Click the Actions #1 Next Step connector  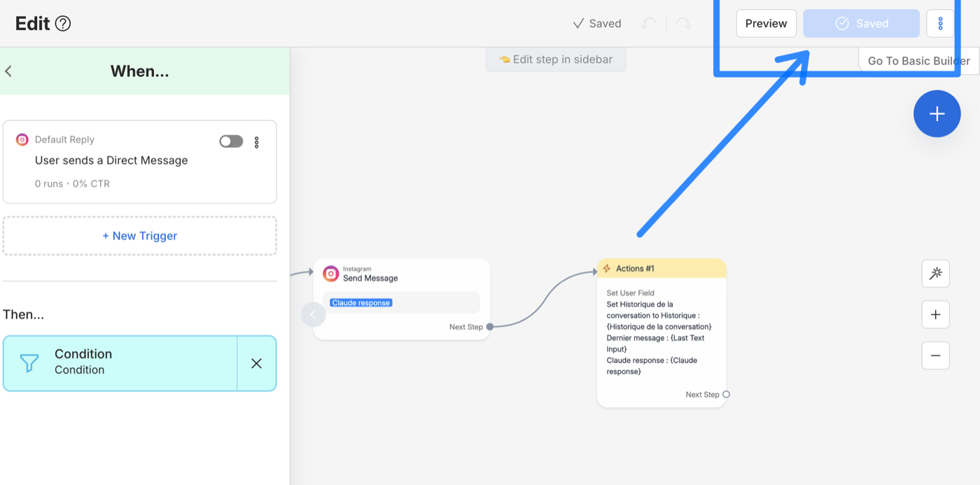pos(726,395)
